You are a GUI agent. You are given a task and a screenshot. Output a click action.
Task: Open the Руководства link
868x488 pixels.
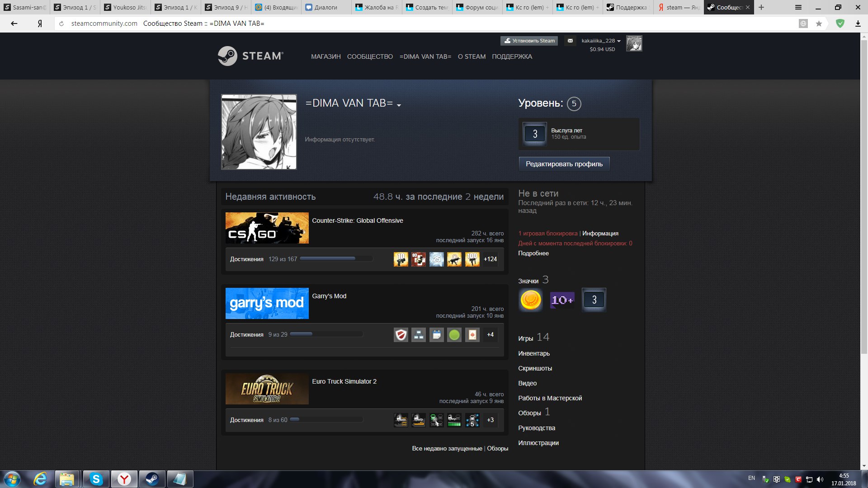[537, 428]
